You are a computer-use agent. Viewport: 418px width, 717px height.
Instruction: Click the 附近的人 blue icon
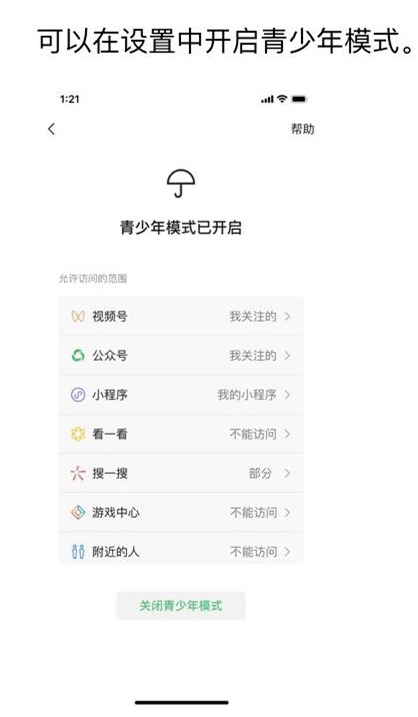point(78,551)
